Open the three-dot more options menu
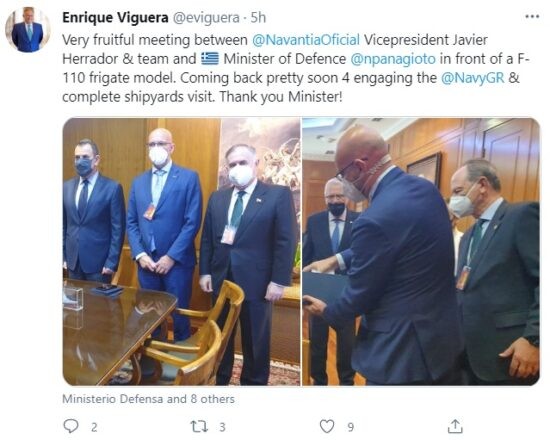The height and width of the screenshot is (440, 550). click(532, 16)
